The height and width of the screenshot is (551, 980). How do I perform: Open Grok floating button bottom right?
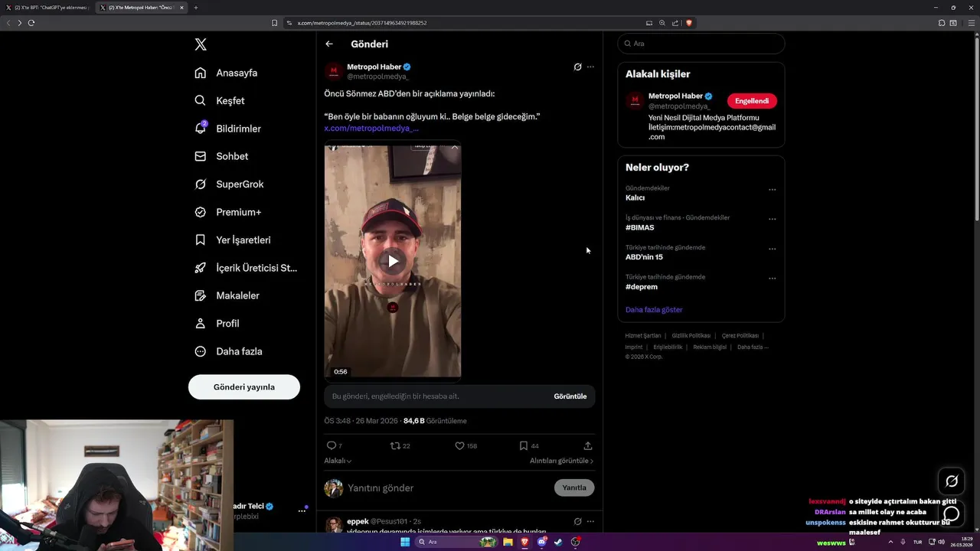[x=952, y=481]
